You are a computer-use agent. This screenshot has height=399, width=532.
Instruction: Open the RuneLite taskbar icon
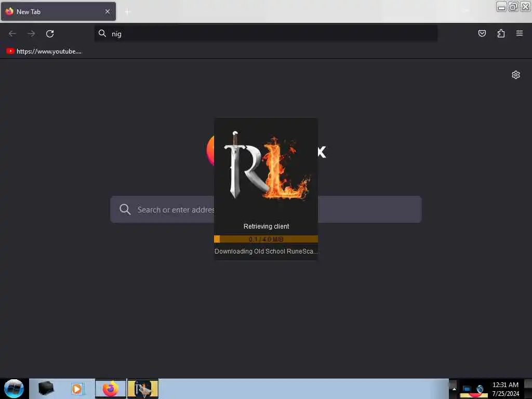coord(143,389)
